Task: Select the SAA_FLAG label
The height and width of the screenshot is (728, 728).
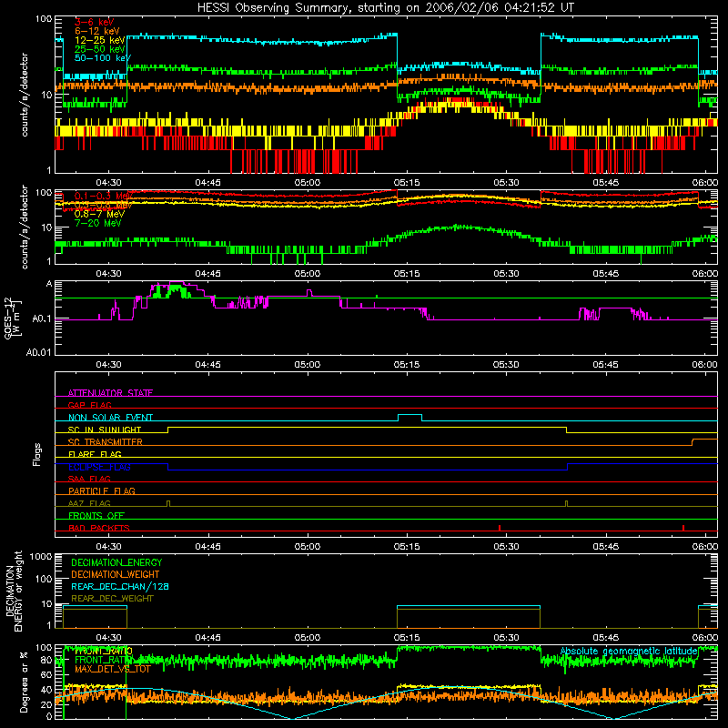Action: click(89, 479)
